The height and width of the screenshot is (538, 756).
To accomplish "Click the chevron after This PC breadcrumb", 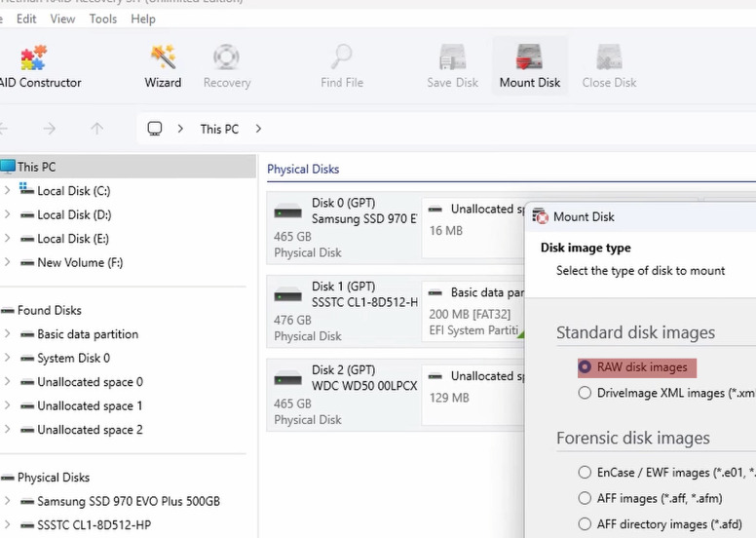I will tap(258, 129).
